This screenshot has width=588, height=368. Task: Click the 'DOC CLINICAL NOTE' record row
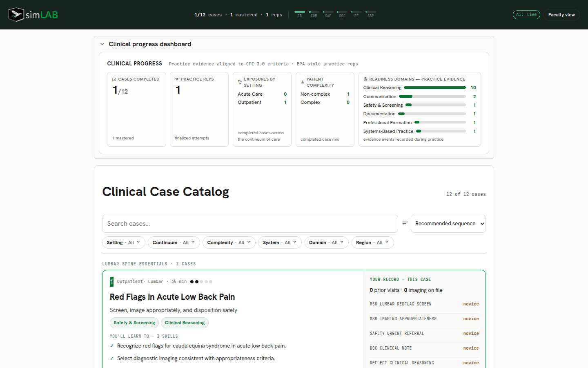pos(424,348)
